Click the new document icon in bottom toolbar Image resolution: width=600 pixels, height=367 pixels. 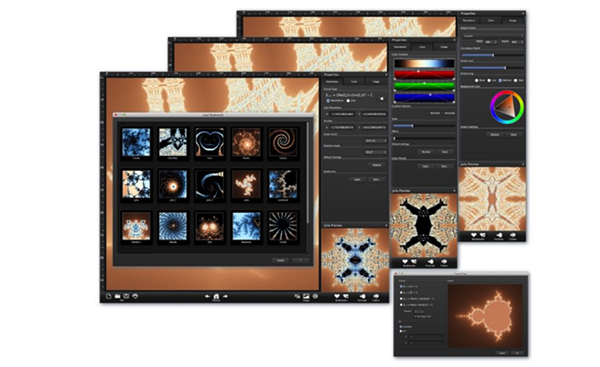[x=109, y=296]
